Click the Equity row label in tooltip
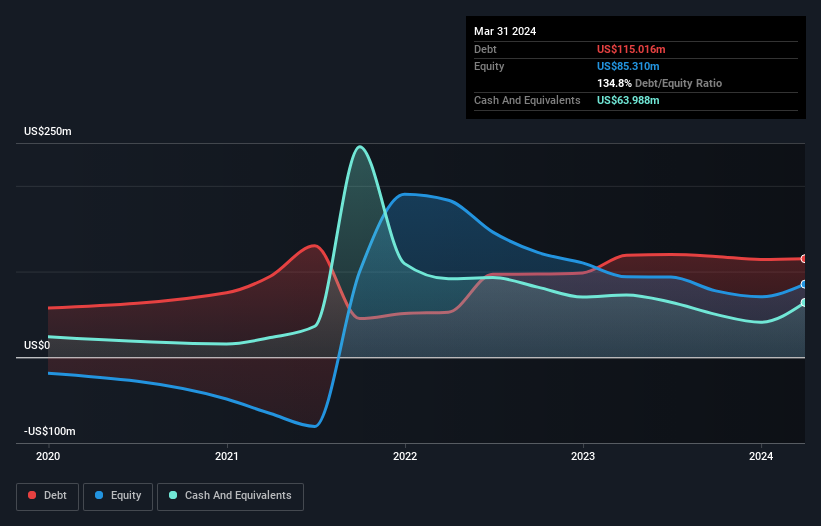 pos(489,66)
